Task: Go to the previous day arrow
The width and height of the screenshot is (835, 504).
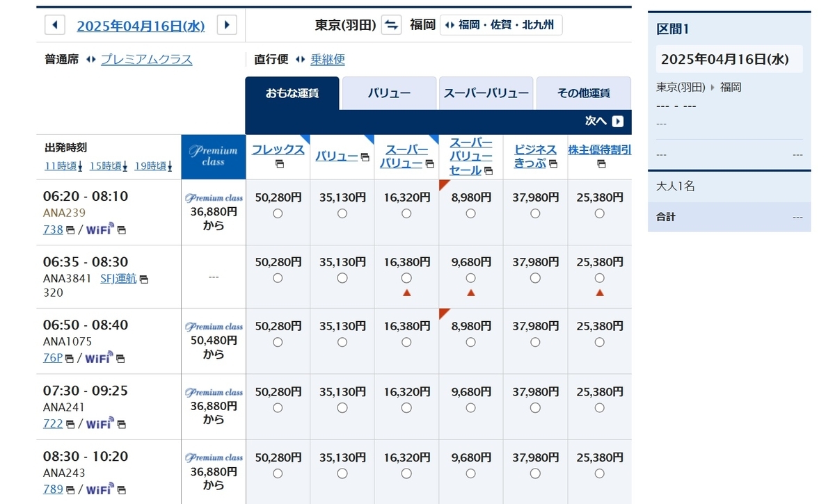Action: point(55,25)
